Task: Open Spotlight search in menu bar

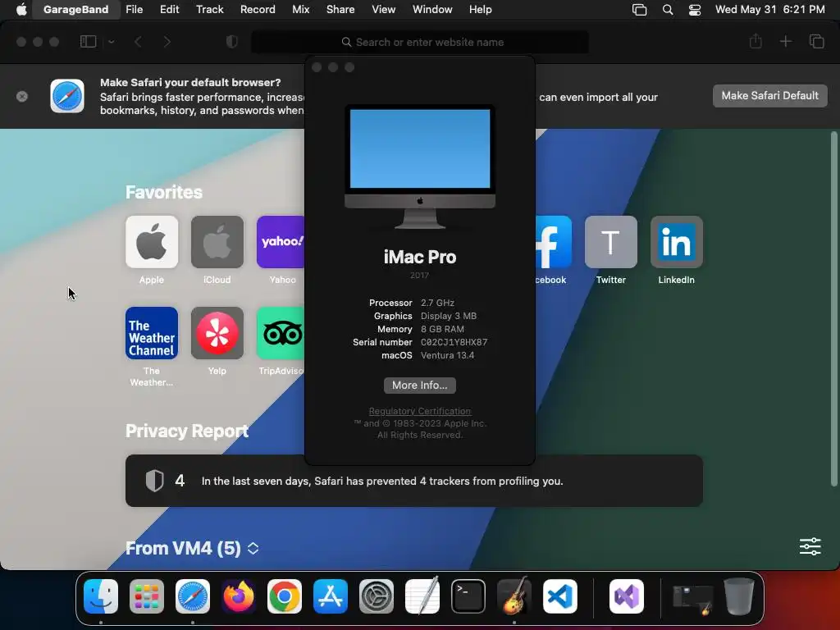Action: [x=668, y=10]
